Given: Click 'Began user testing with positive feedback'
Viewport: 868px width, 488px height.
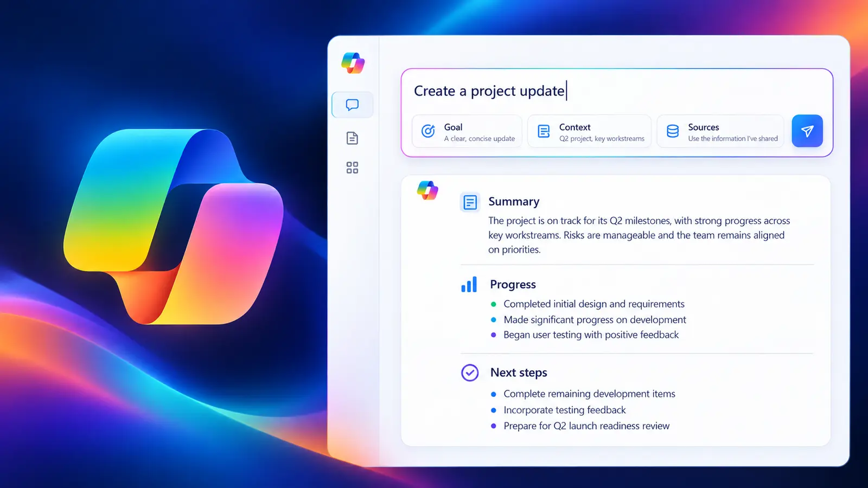Looking at the screenshot, I should (x=591, y=335).
